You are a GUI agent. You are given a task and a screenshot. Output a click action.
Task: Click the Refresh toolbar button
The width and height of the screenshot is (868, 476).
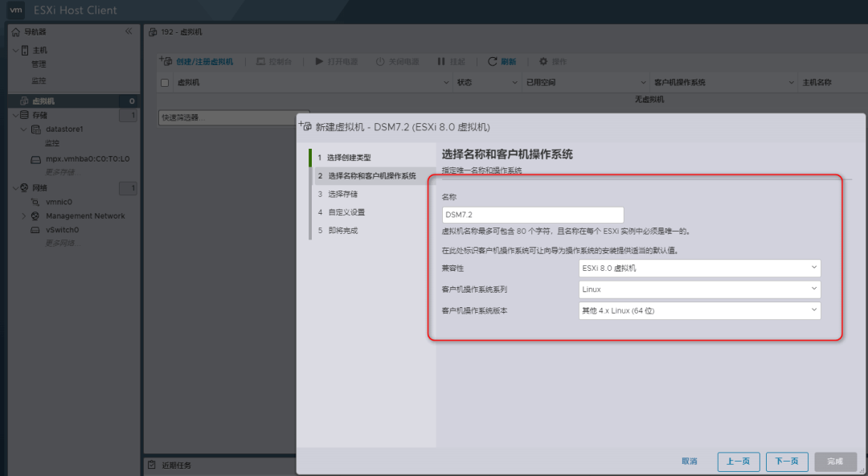(x=502, y=61)
